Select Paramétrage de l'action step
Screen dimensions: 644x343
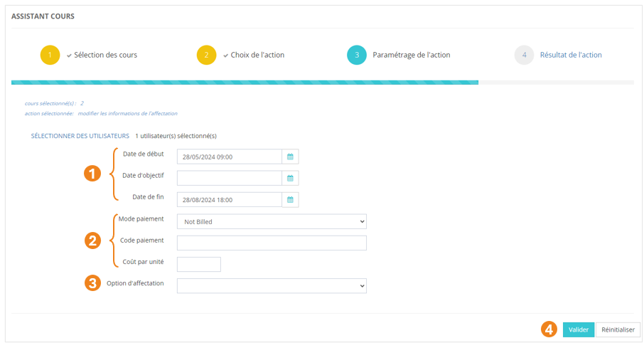click(411, 55)
